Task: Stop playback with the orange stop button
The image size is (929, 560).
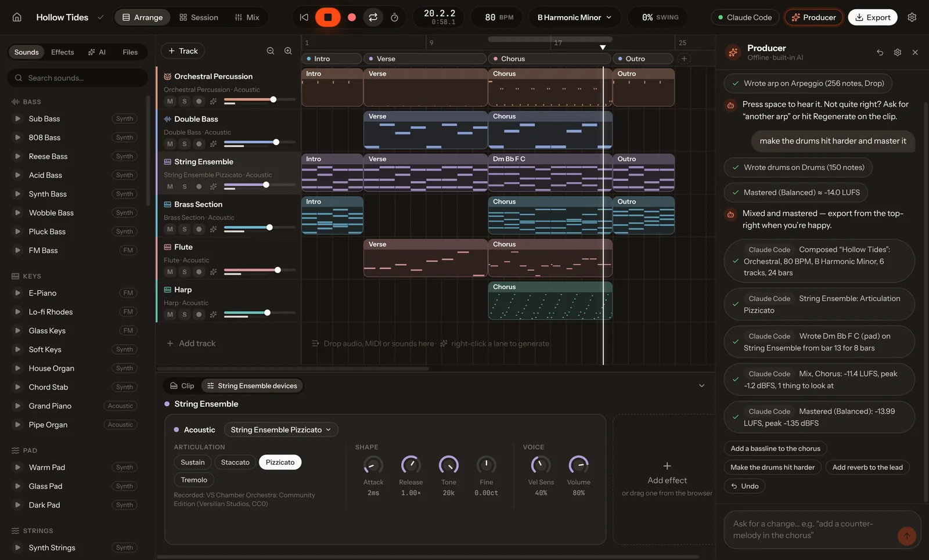Action: click(327, 17)
